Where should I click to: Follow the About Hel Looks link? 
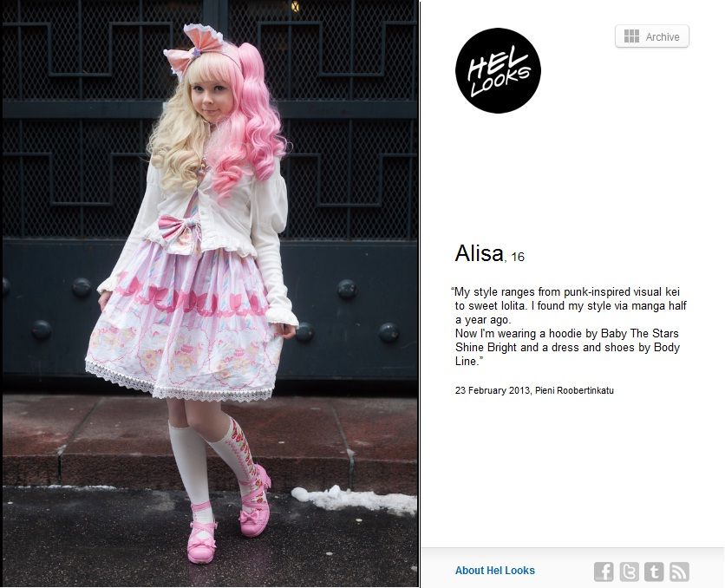point(494,571)
